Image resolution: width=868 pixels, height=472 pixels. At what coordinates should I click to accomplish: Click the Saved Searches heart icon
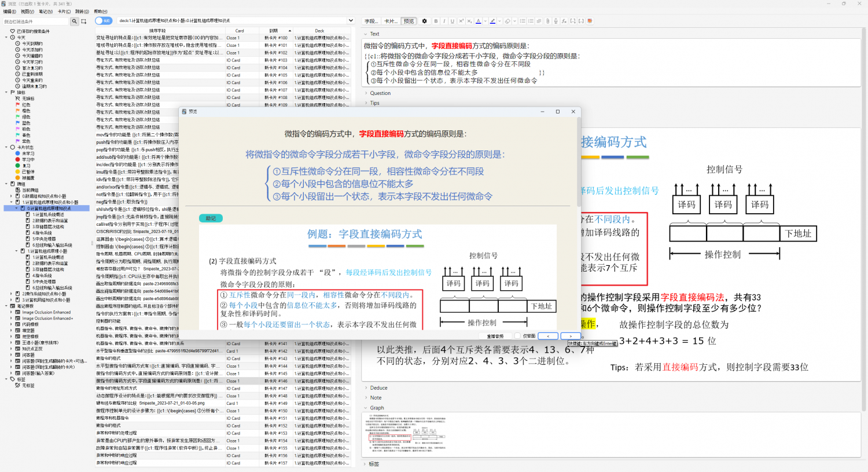13,31
